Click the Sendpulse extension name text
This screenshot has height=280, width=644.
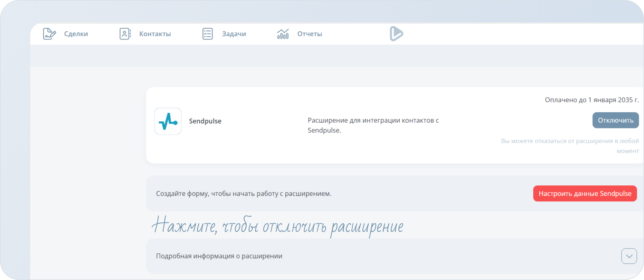click(x=205, y=121)
